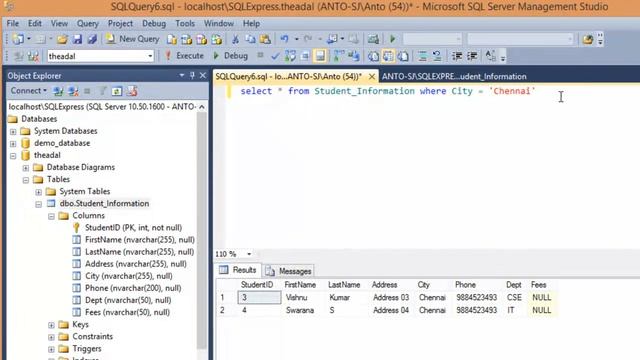This screenshot has height=360, width=640.
Task: Undo the last action in the toolbar
Action: point(284,39)
